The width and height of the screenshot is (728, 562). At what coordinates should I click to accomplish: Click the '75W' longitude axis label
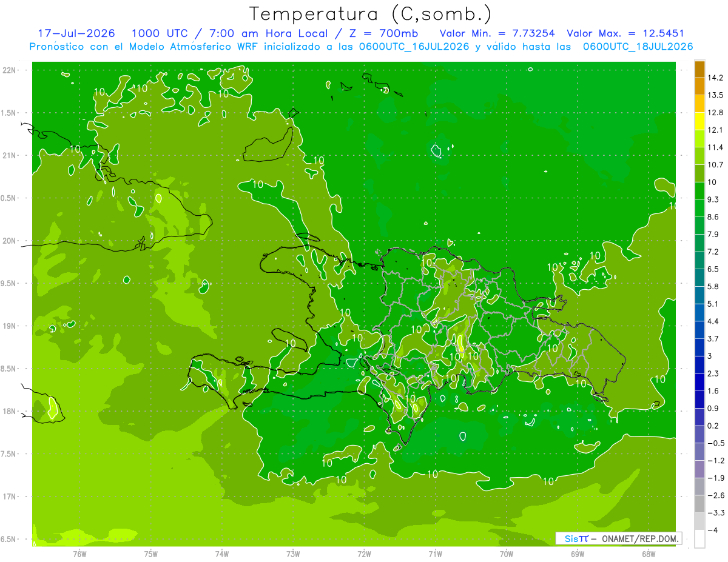click(x=151, y=554)
